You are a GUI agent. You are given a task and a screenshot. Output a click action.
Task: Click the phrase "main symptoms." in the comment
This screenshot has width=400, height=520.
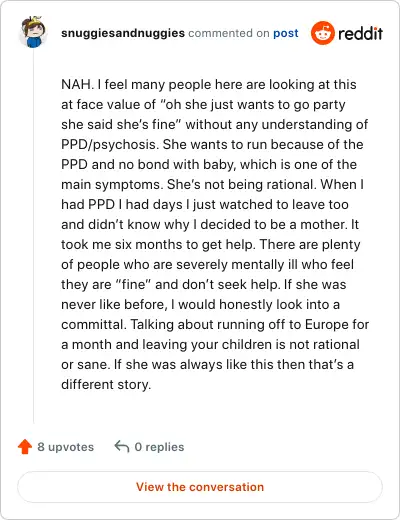(x=112, y=185)
